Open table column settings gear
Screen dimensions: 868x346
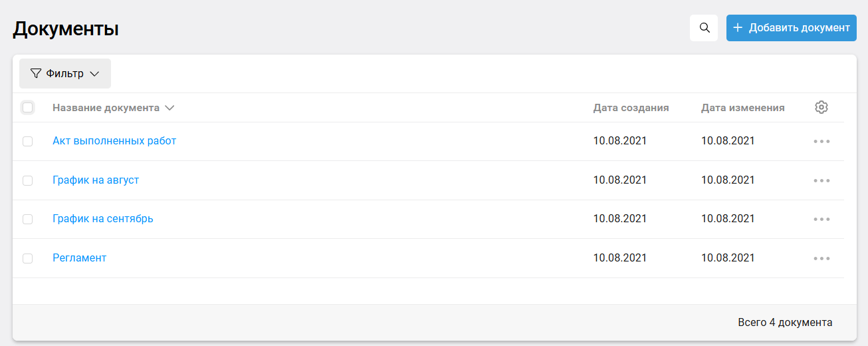(821, 107)
